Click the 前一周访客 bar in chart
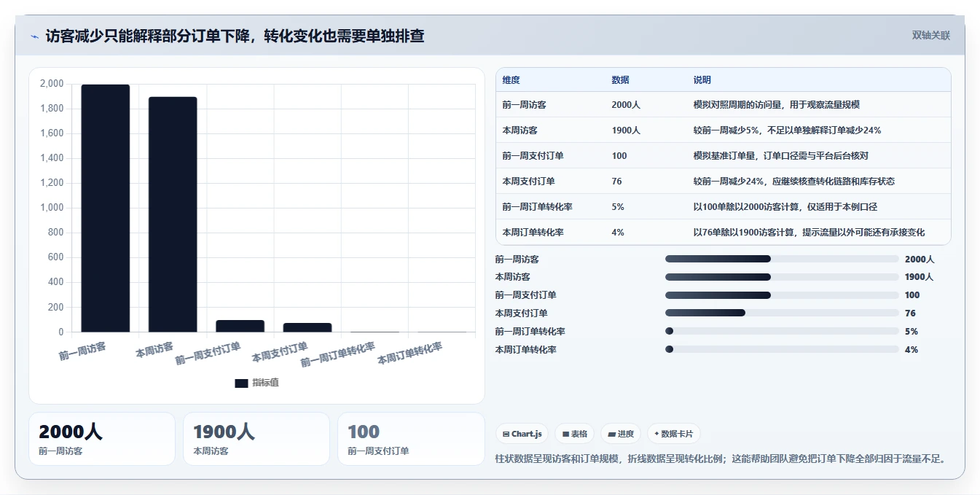The width and height of the screenshot is (980, 495). (x=106, y=208)
